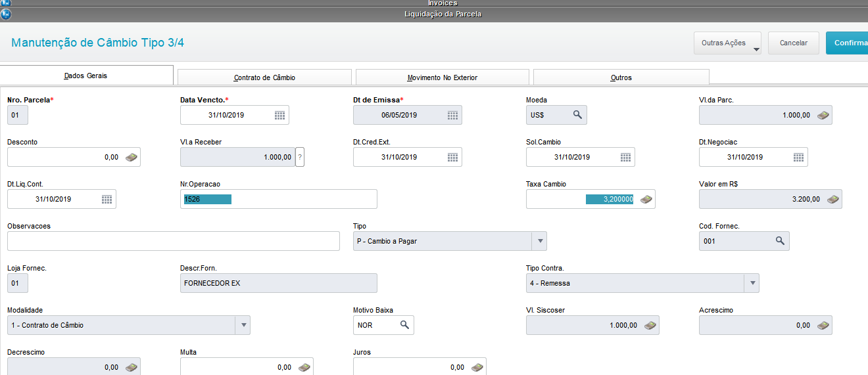
Task: Open calculator icon for Multa field
Action: 304,367
